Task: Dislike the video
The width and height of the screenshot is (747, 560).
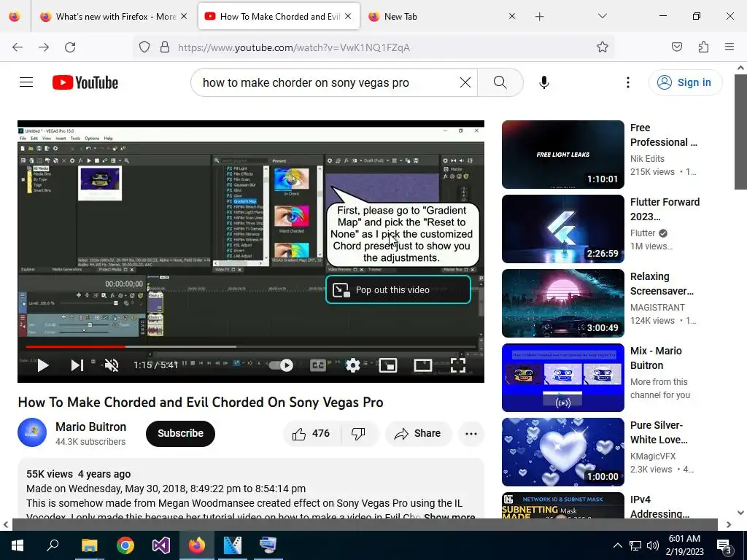Action: pyautogui.click(x=358, y=433)
